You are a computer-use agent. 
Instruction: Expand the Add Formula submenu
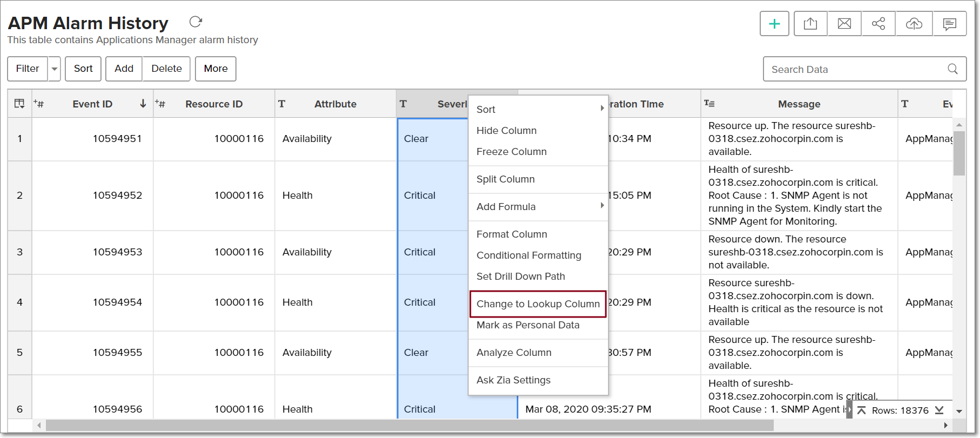click(x=538, y=207)
